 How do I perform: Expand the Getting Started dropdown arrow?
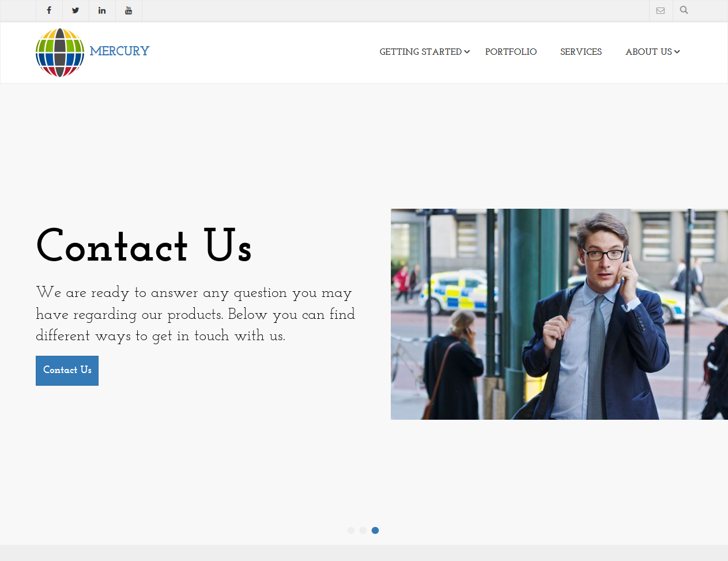(467, 52)
